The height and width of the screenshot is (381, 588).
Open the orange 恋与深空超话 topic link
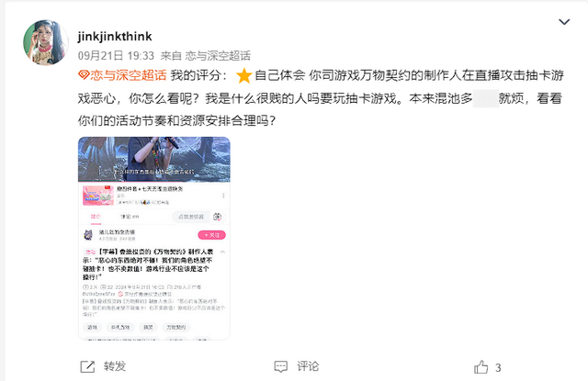coord(128,75)
